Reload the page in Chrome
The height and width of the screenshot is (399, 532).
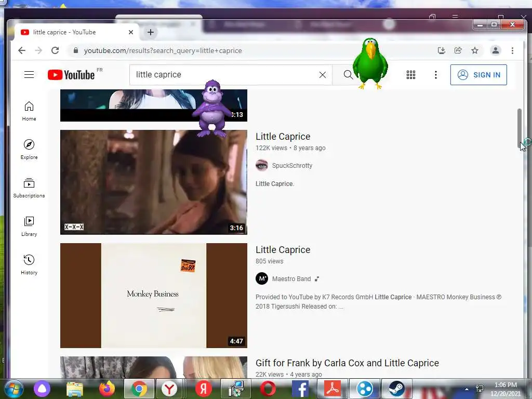[55, 50]
